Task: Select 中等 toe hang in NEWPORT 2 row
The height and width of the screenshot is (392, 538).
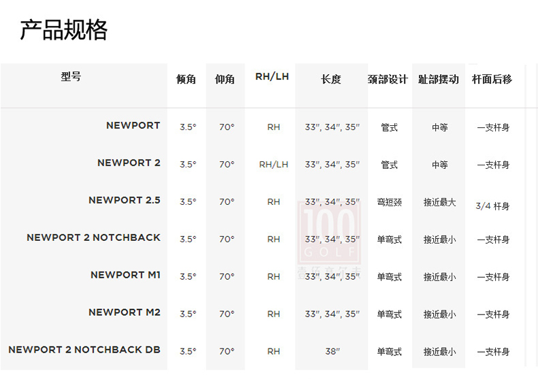Action: click(x=440, y=165)
